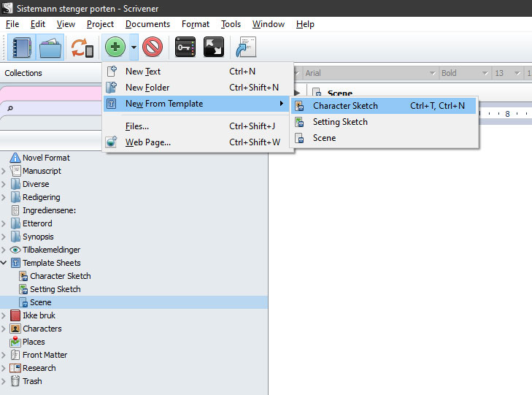The height and width of the screenshot is (395, 532).
Task: Click the Scene document title in editor header
Action: tap(340, 93)
